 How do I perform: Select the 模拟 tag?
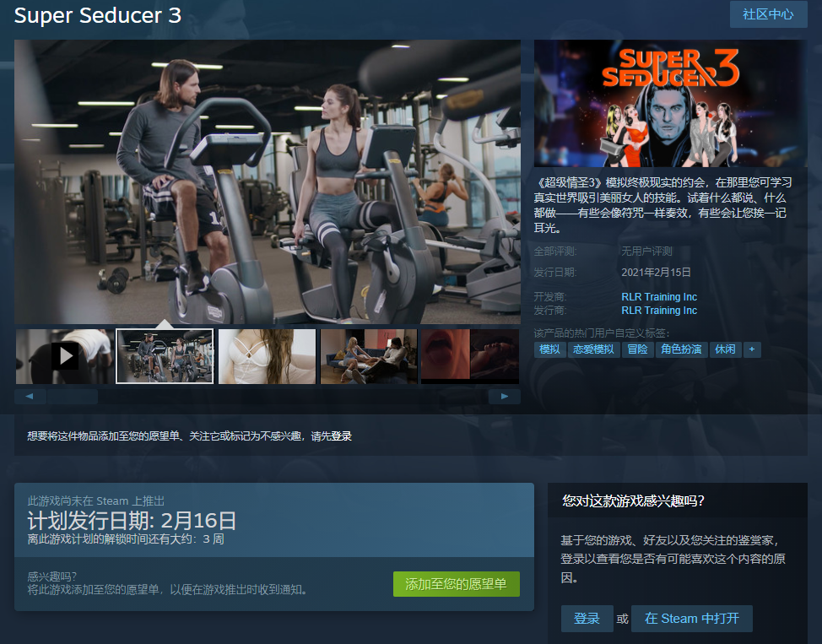(x=549, y=349)
